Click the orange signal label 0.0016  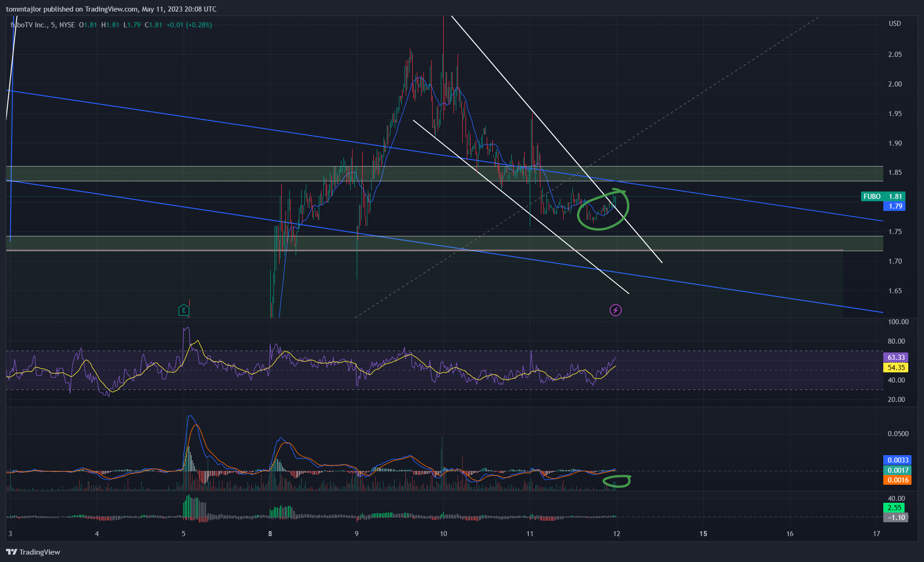coord(898,480)
